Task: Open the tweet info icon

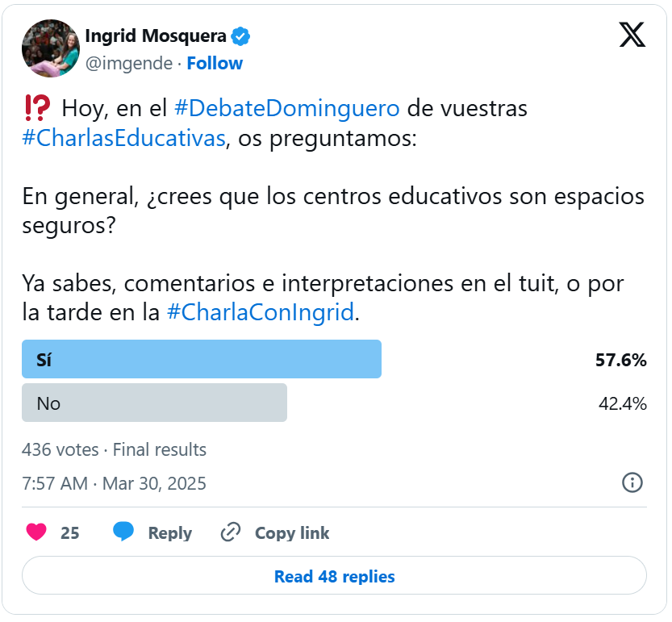Action: coord(632,482)
